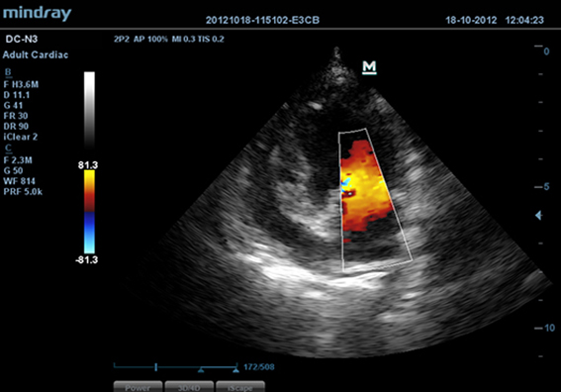Click the Power mode button
This screenshot has height=392, width=561.
click(x=139, y=387)
